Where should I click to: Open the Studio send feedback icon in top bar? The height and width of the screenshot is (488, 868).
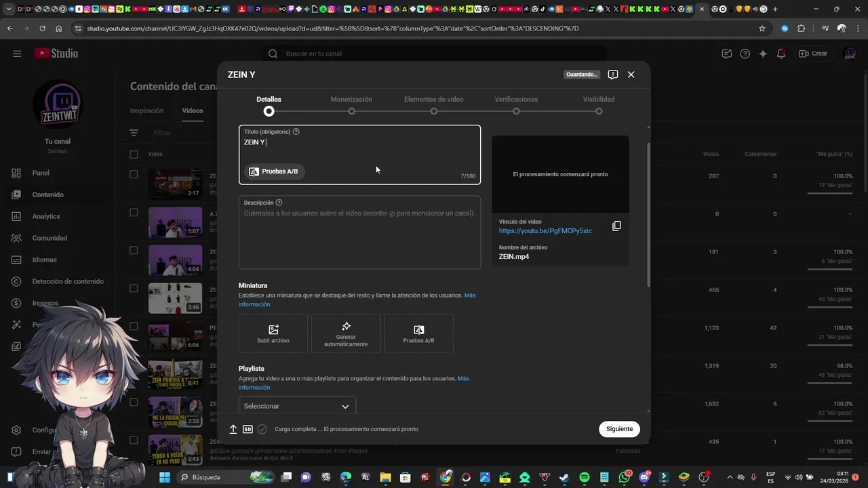pos(727,54)
